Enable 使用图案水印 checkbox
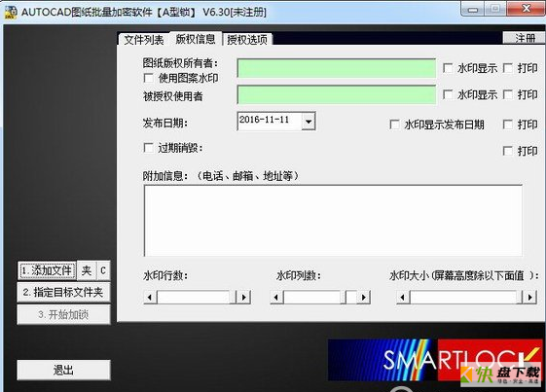 [149, 78]
